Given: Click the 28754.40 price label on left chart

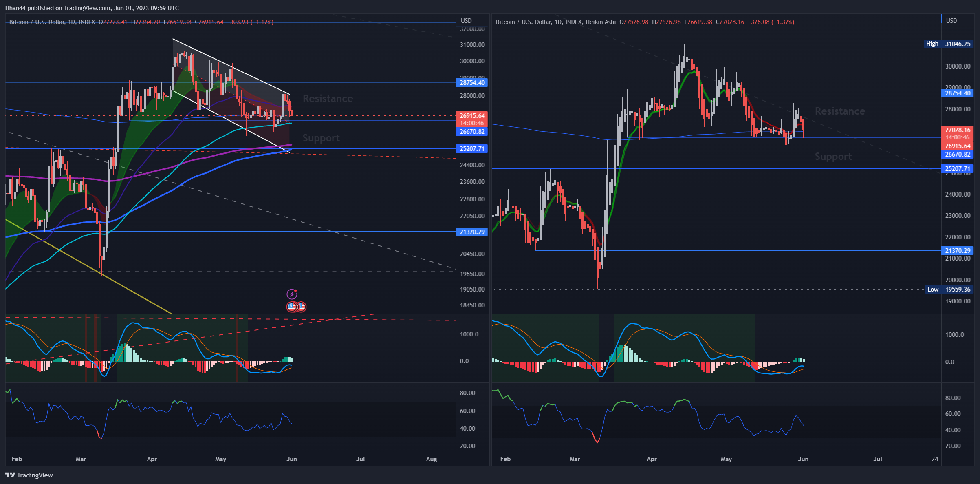Looking at the screenshot, I should 472,83.
